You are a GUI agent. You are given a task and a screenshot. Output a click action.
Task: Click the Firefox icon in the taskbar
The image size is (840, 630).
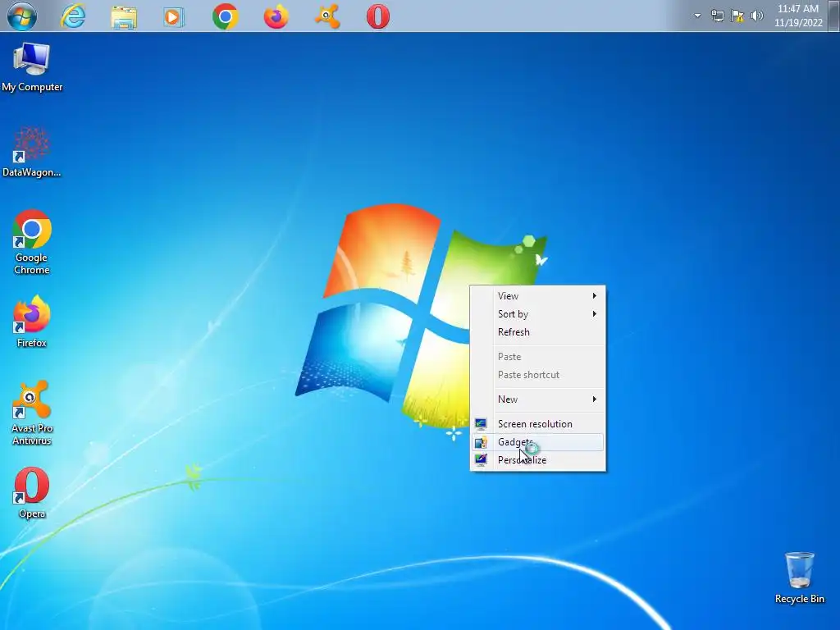click(276, 16)
